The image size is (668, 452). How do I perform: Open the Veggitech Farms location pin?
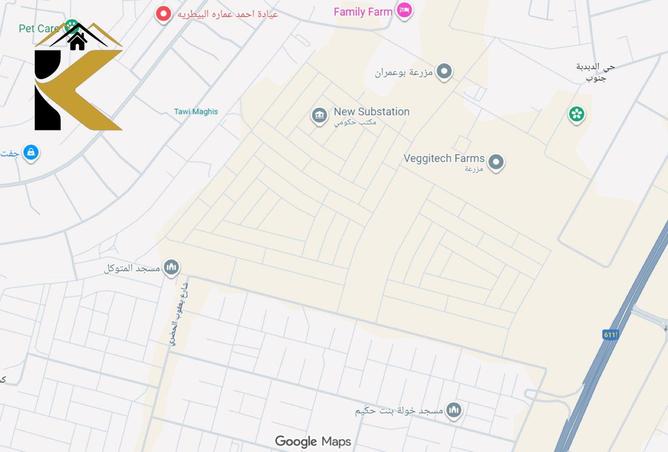coord(496,163)
